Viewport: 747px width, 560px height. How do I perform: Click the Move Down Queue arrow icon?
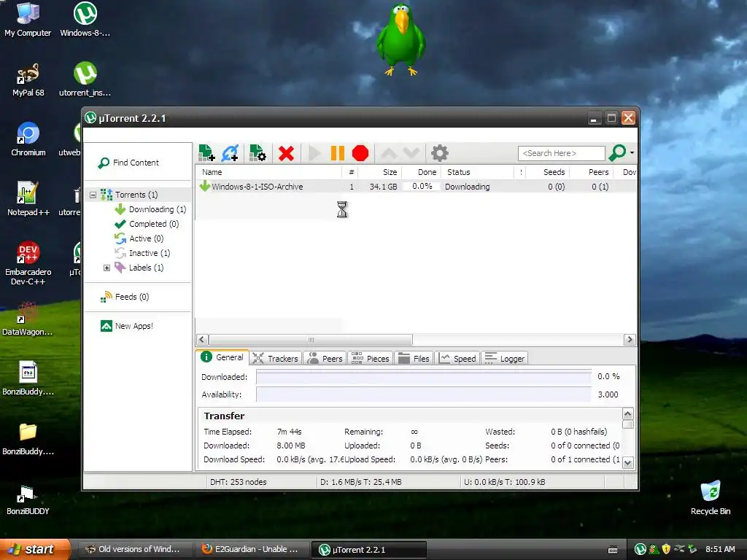(x=411, y=153)
